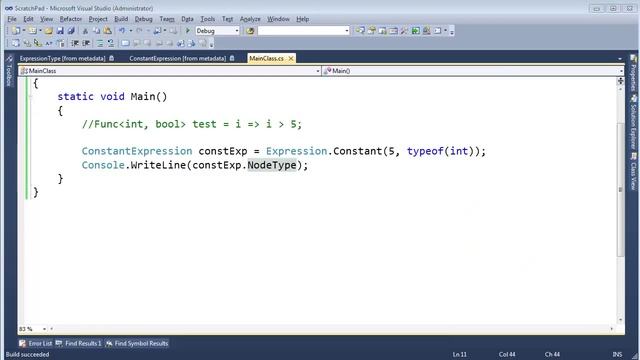Screen dimensions: 640x360
Task: Open the Analyze menu
Action: click(x=250, y=19)
